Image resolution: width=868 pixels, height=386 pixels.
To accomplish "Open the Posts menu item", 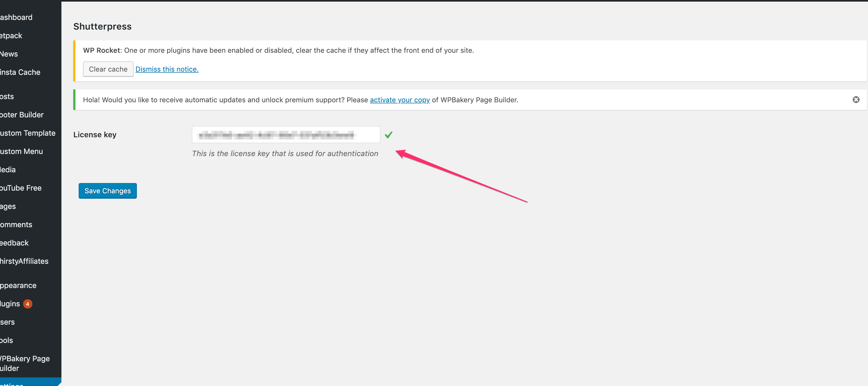I will 7,96.
